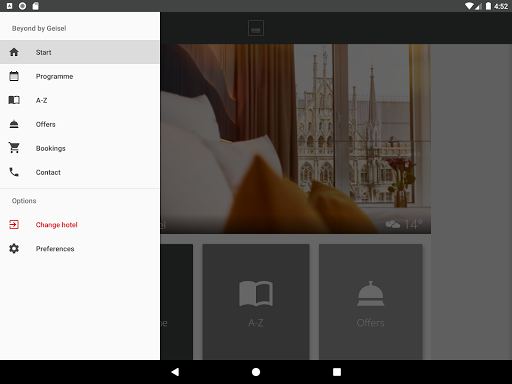
Task: Click the Android back navigation button
Action: (x=175, y=372)
